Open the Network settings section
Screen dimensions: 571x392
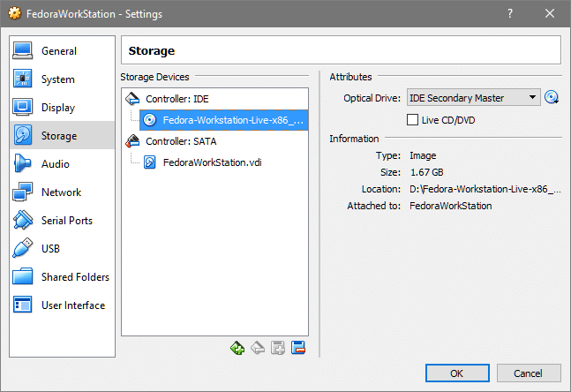tap(60, 192)
